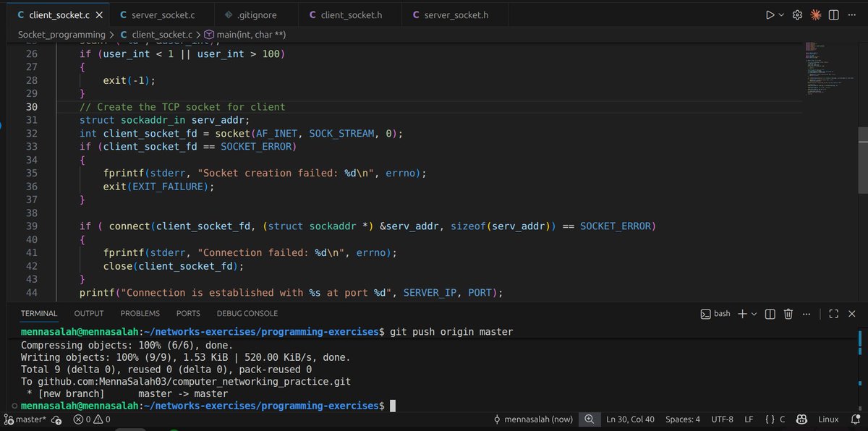
Task: Open the server_socket.h tab
Action: (456, 14)
